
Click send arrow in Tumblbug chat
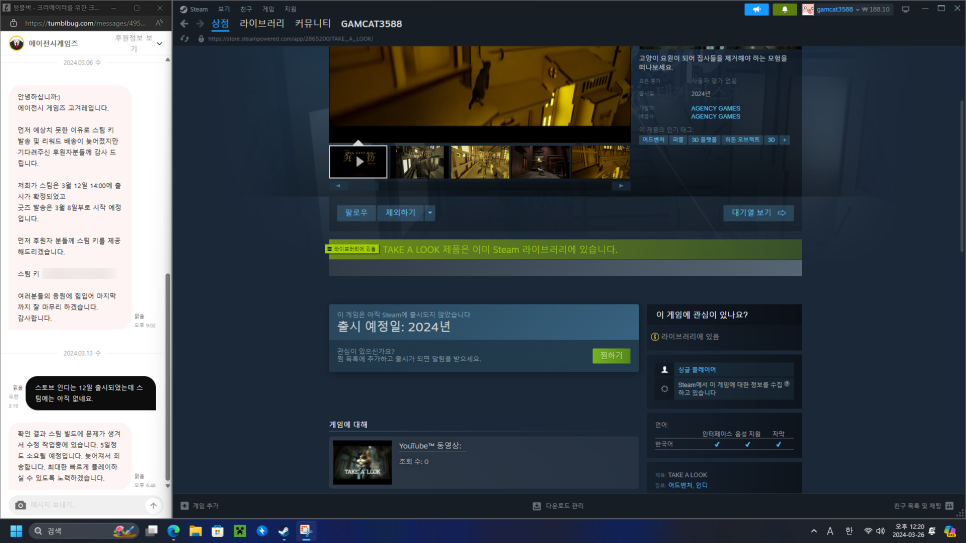(153, 505)
